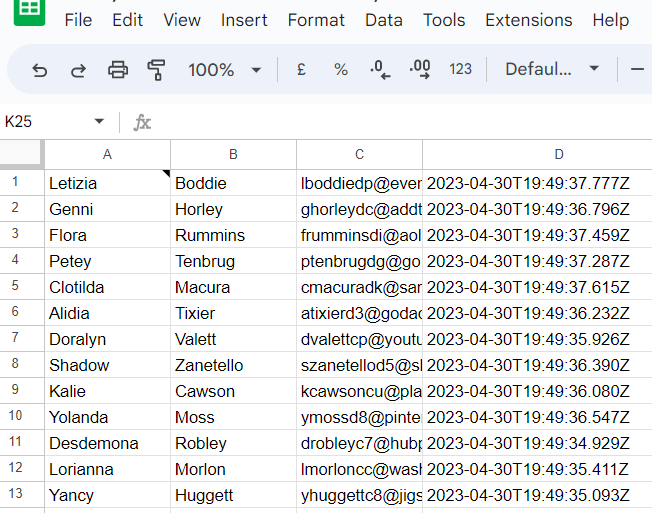Select cell containing Shadow

click(x=107, y=365)
